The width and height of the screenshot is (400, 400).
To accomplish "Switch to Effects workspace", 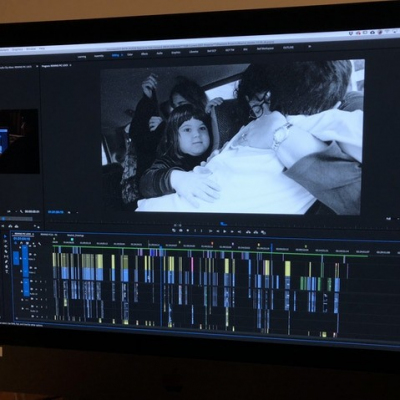I will click(144, 54).
